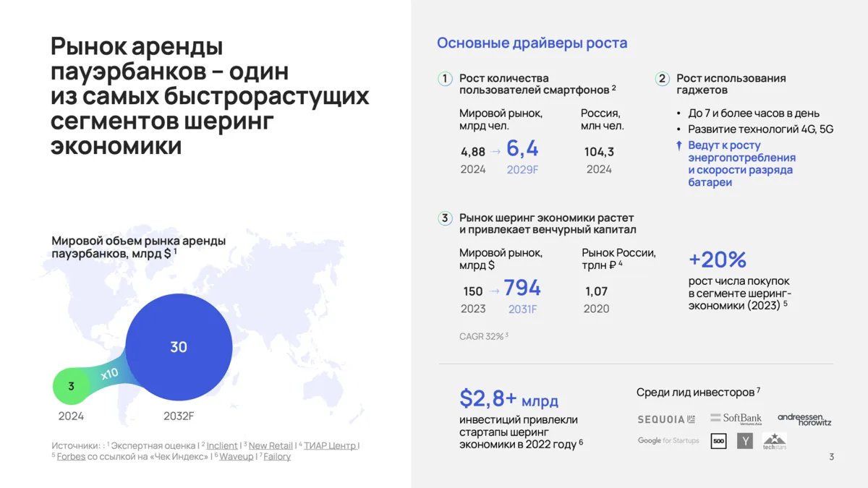Click the 104,3 Russia users value
Screen dimensions: 868x488
(599, 152)
